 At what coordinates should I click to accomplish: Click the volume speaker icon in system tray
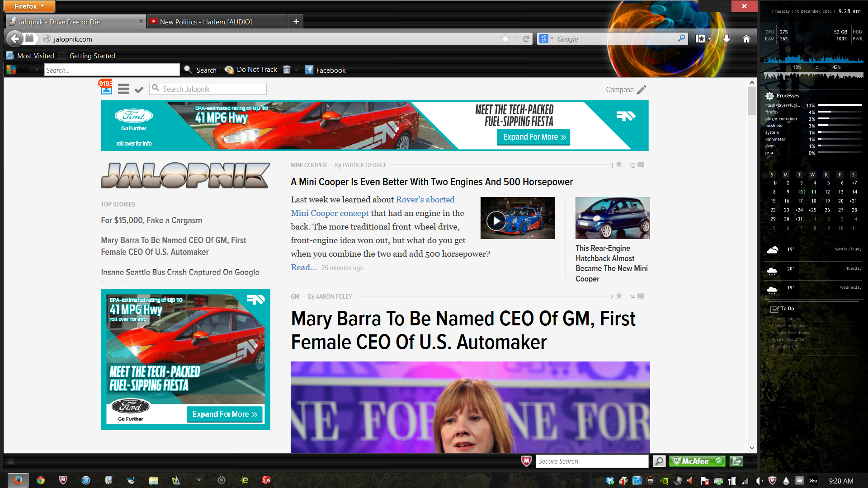[759, 481]
